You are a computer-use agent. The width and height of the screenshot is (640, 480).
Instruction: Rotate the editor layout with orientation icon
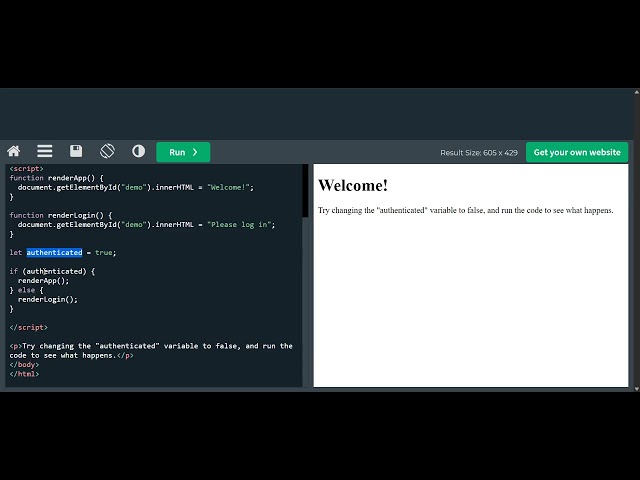(x=107, y=151)
